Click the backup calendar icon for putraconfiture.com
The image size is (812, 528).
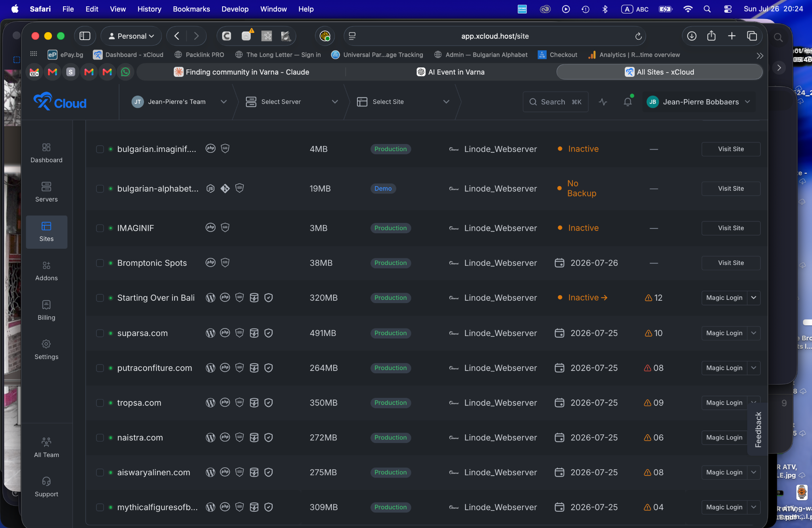pos(559,368)
